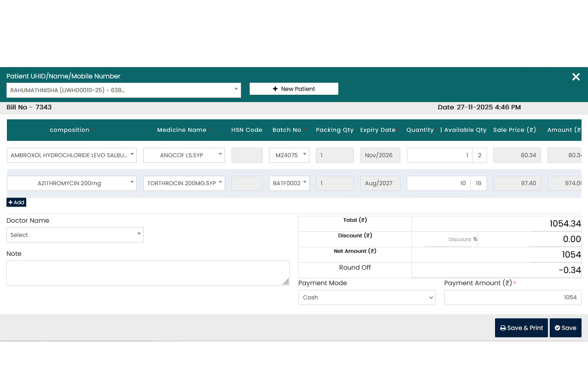Viewport: 588px width, 392px height.
Task: Open batch number BATF0002 dropdown
Action: coord(289,184)
